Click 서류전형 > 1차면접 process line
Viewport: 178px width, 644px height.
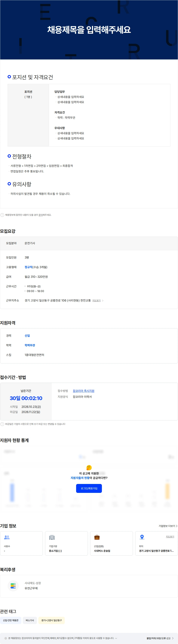click(x=42, y=166)
